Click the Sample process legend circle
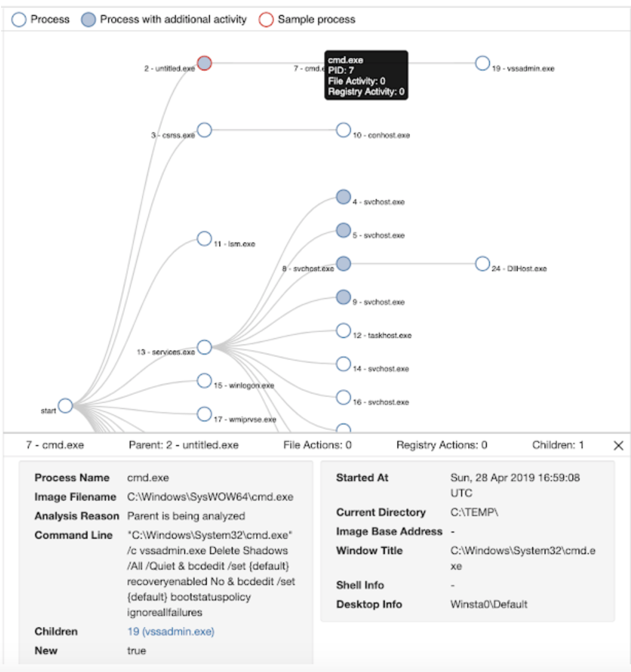The image size is (631, 672). pos(266,20)
